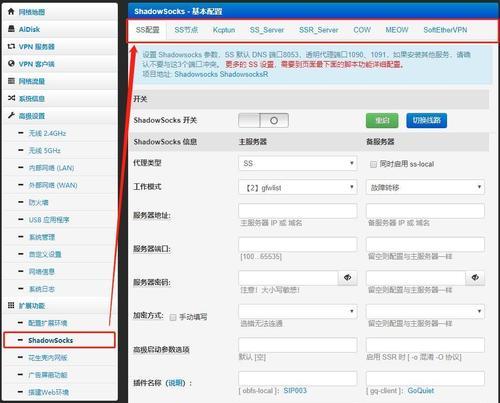Focus the main 服务器地址 input field
Screen dimensions: 500x403
pyautogui.click(x=298, y=211)
